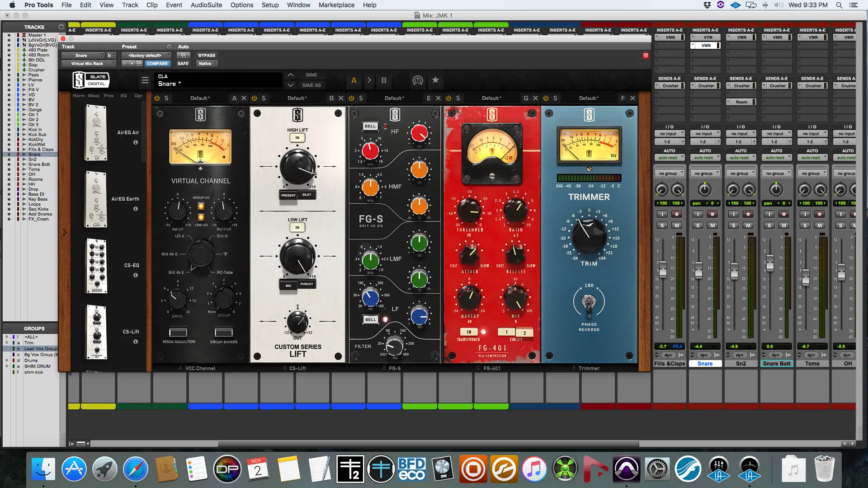This screenshot has width=868, height=488.
Task: Click the star favorite icon in rack header
Action: [x=435, y=80]
